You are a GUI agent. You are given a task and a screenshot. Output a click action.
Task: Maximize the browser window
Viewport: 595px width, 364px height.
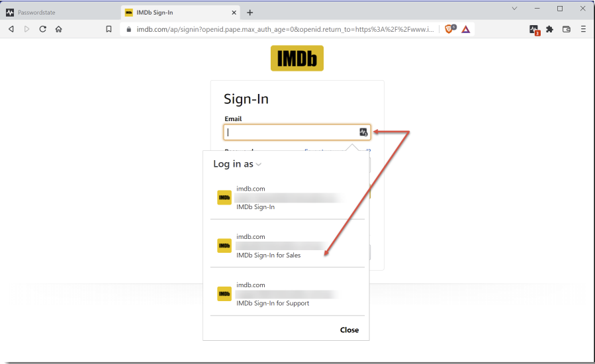pos(560,9)
